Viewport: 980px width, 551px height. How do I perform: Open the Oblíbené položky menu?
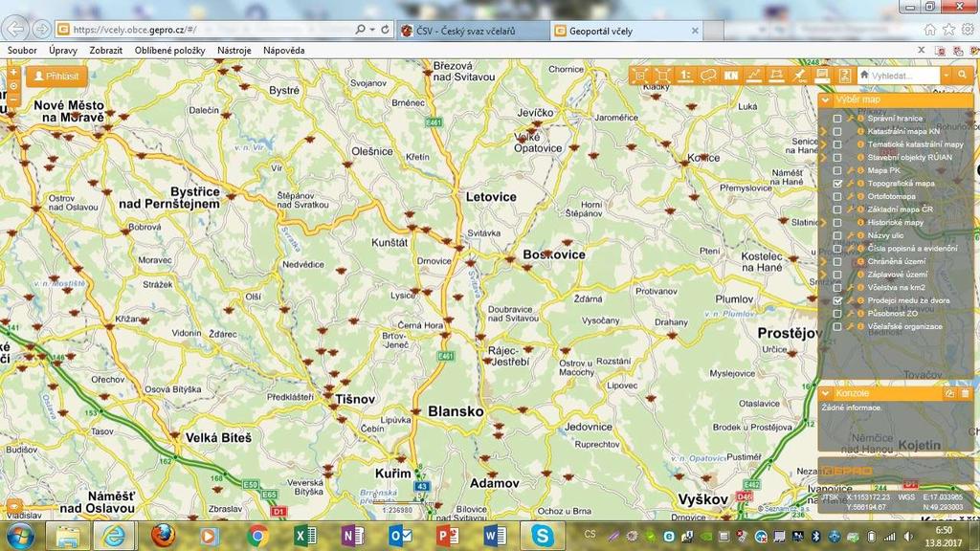[170, 51]
